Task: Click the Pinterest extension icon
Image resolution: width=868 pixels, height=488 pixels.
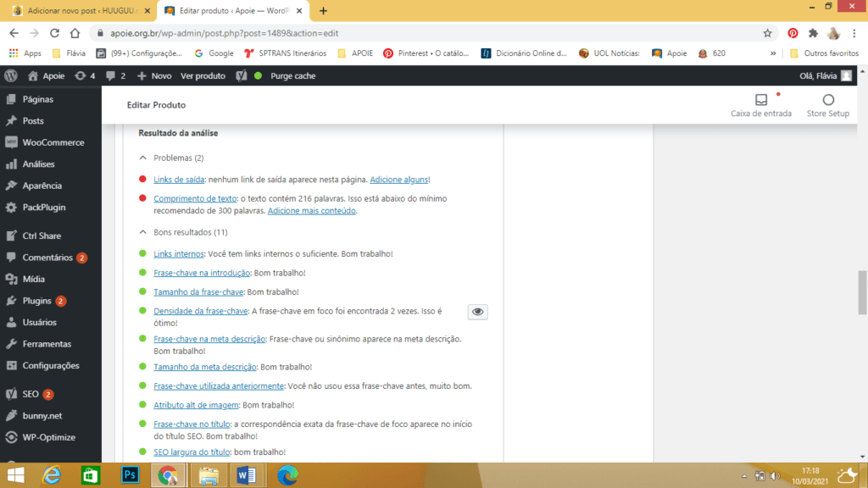Action: tap(793, 33)
